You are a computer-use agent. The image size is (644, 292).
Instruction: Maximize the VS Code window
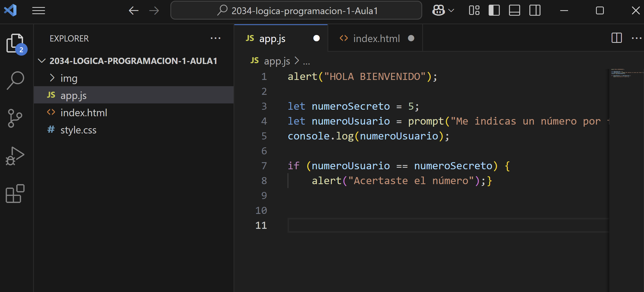[x=600, y=11]
